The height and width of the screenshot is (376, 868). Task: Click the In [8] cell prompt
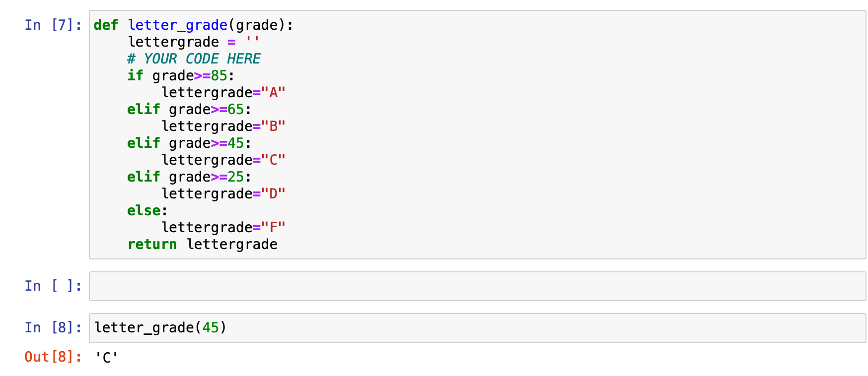coord(53,327)
